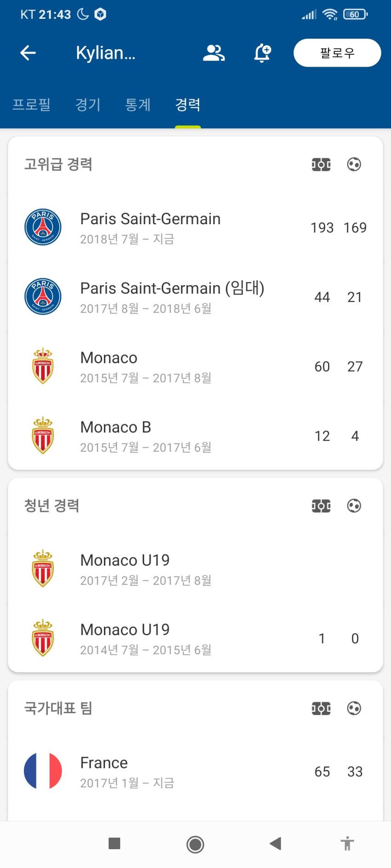Image resolution: width=391 pixels, height=868 pixels.
Task: Tap the accessibility icon in navigation bar
Action: pos(347,844)
